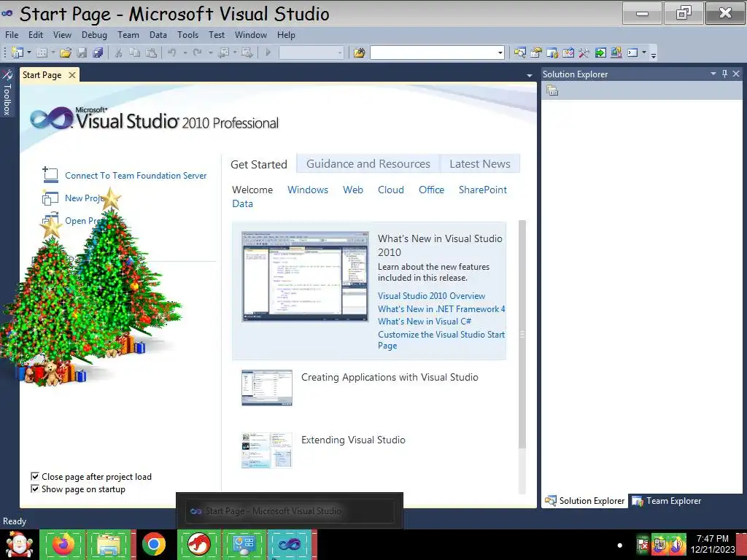This screenshot has height=560, width=747.
Task: Click the Start Page toolbar icon
Action: point(600,52)
